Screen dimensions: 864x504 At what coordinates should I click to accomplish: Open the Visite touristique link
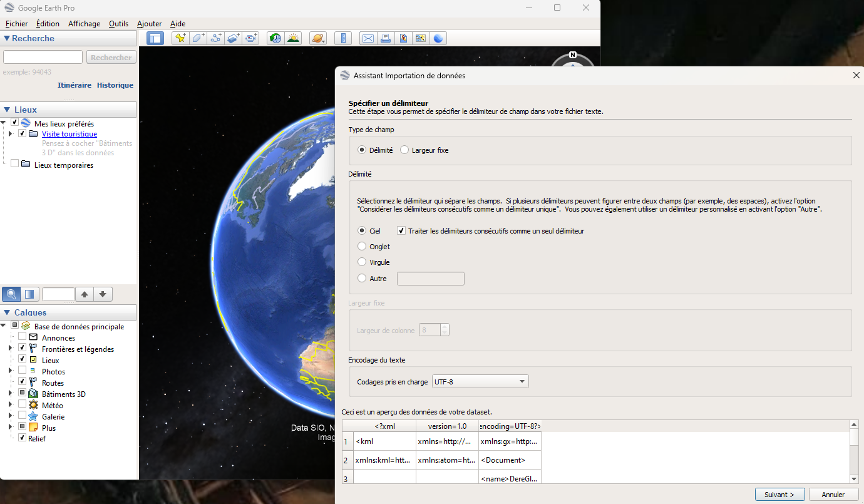pyautogui.click(x=69, y=134)
